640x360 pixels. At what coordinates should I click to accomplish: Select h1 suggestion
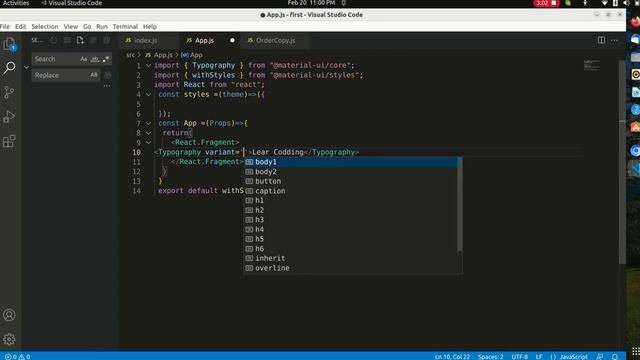(x=351, y=200)
